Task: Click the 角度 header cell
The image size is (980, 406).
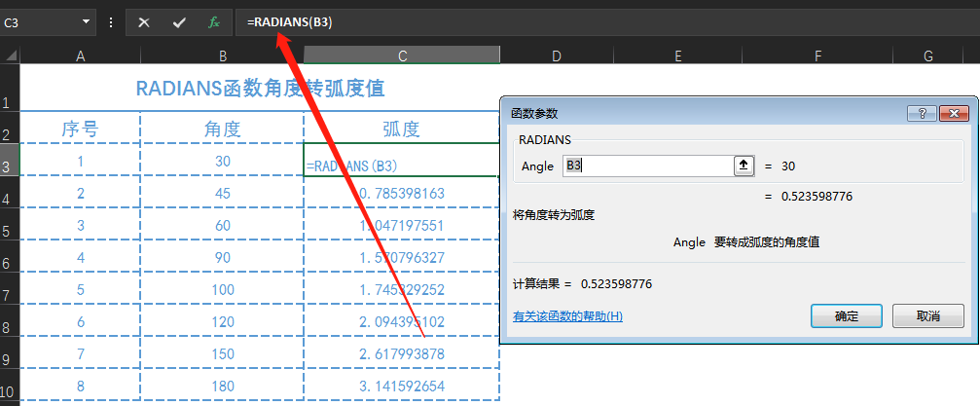Action: coord(223,129)
